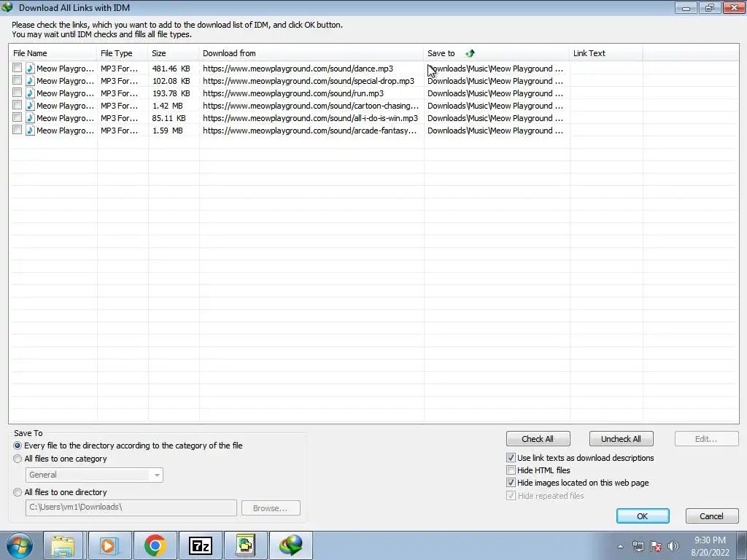Image resolution: width=747 pixels, height=560 pixels.
Task: Click the Edit... button
Action: (x=706, y=438)
